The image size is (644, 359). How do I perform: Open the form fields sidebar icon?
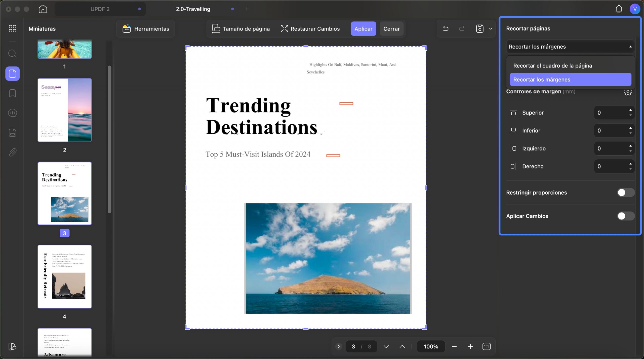coord(13,133)
